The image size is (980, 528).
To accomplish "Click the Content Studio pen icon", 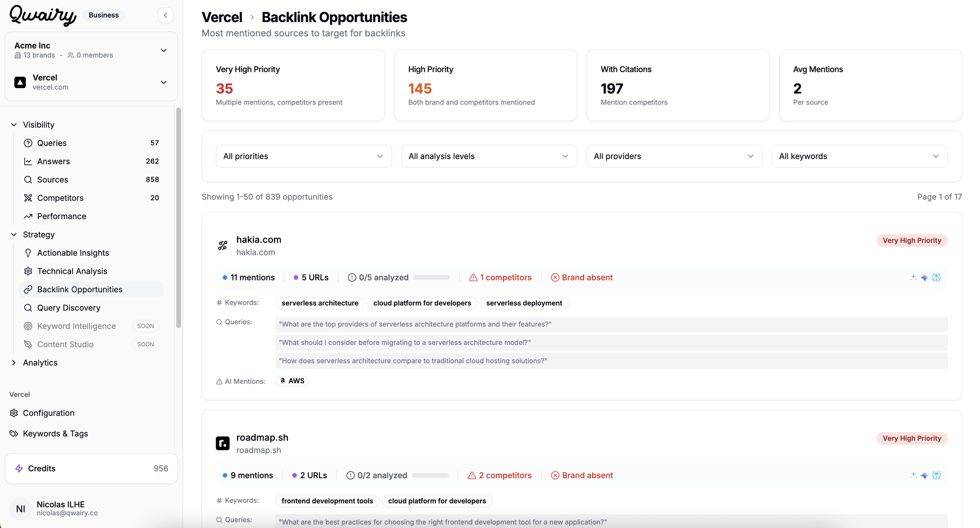I will [28, 344].
